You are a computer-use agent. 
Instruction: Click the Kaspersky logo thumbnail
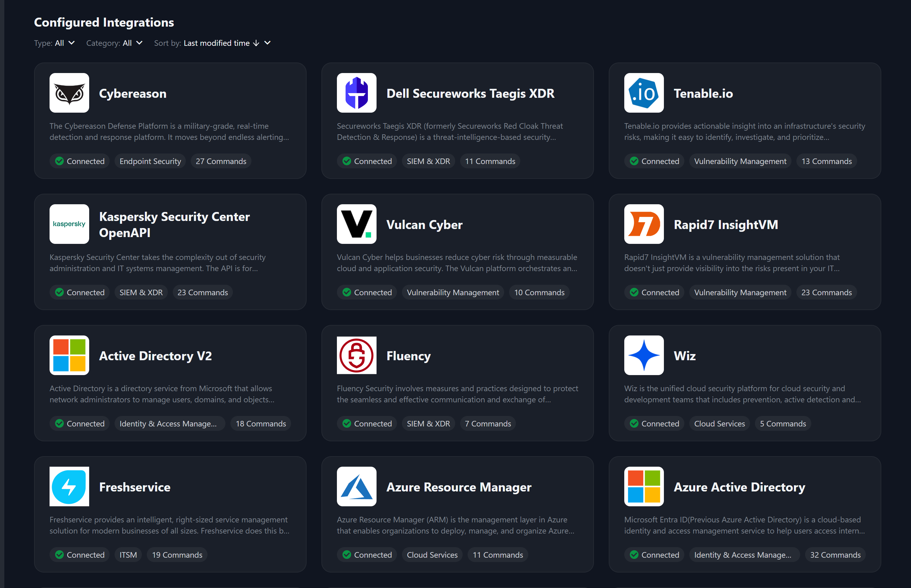[x=69, y=224]
